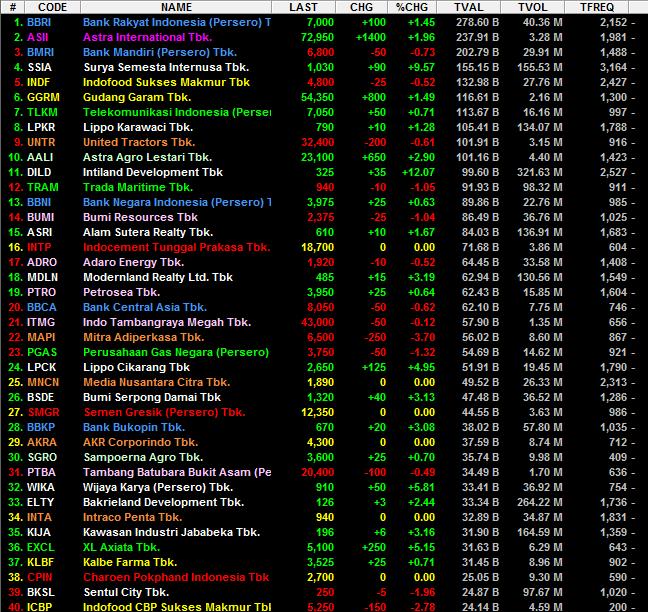Image resolution: width=648 pixels, height=612 pixels.
Task: Click the TVOL column header
Action: (533, 7)
